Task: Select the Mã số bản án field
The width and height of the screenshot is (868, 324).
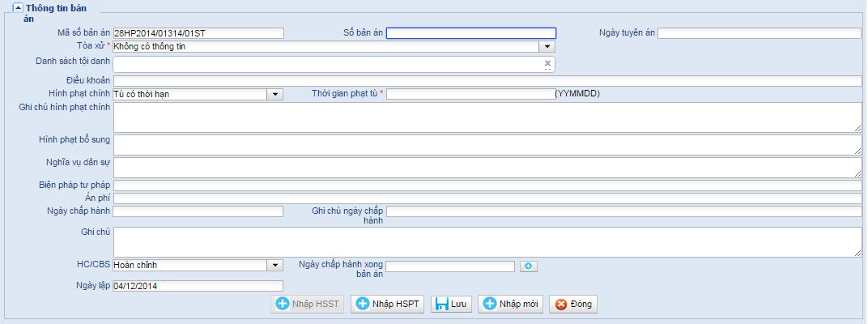Action: (x=198, y=33)
